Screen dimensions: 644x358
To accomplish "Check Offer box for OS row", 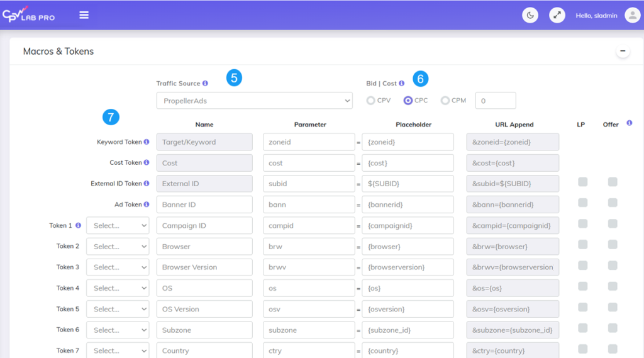I will coord(613,286).
